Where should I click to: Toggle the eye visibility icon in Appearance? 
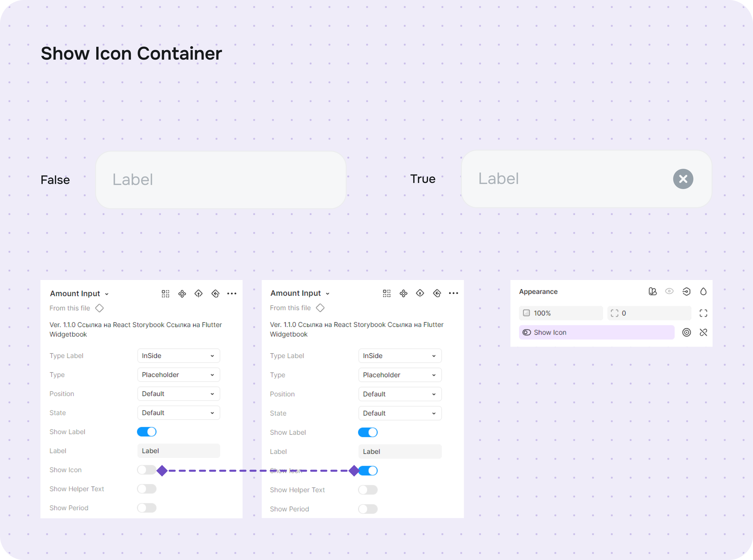(669, 292)
